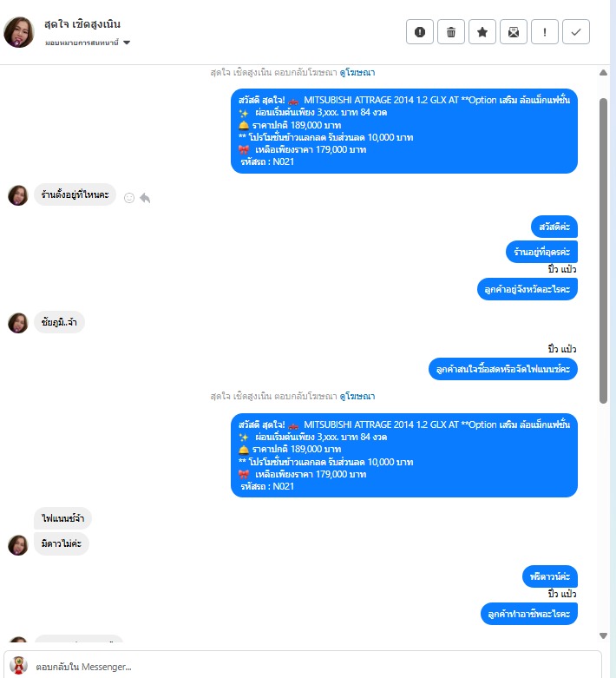Mark conversation as spam with exclamation circle icon
The width and height of the screenshot is (616, 678).
419,32
